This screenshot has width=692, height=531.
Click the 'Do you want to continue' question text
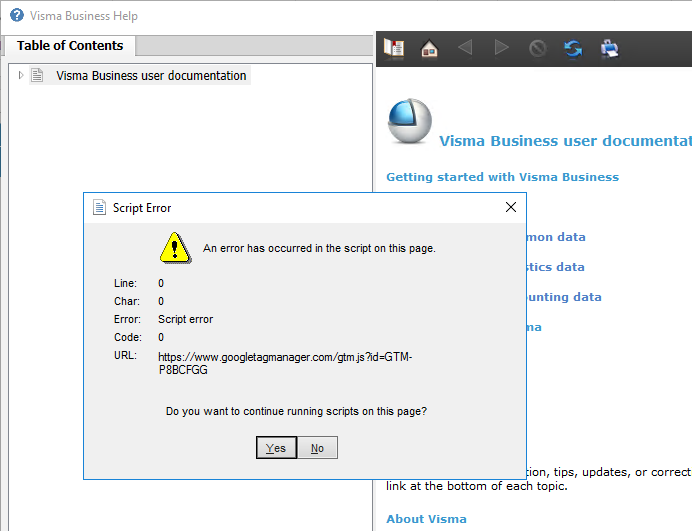(x=296, y=411)
